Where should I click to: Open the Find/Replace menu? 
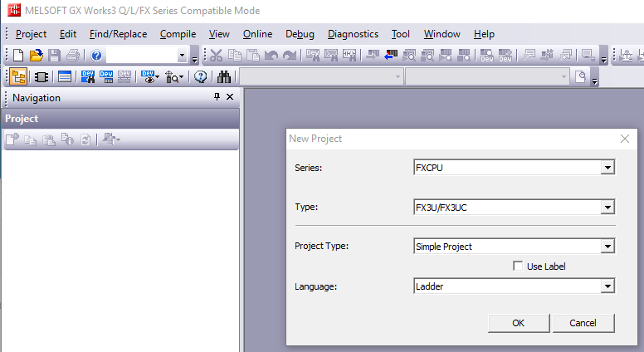[119, 34]
